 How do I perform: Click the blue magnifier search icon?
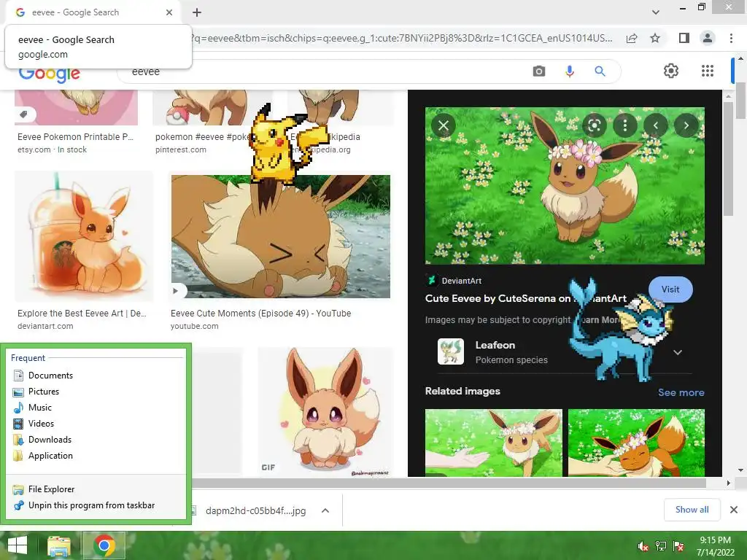[600, 71]
